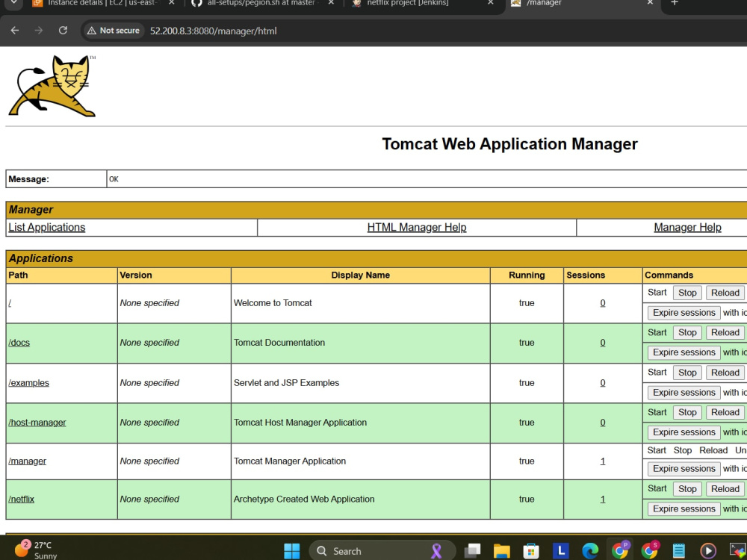Click the Tomcat cat logo
The height and width of the screenshot is (560, 747).
pyautogui.click(x=52, y=86)
